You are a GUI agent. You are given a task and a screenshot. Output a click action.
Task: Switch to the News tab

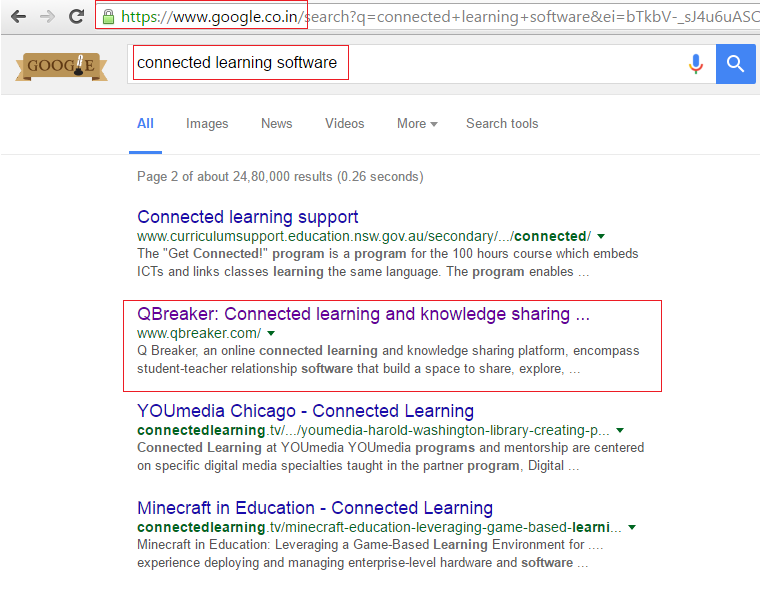tap(276, 124)
